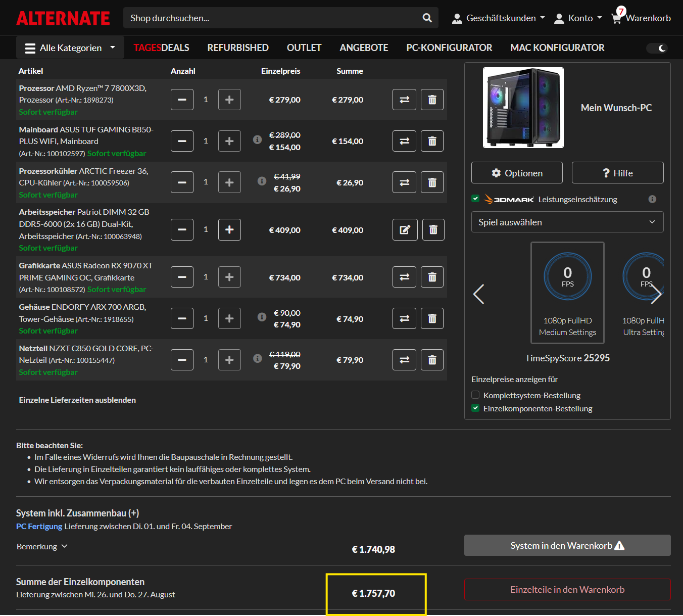Decrease quantity of ENDORFY ARX 700 case

pos(182,318)
